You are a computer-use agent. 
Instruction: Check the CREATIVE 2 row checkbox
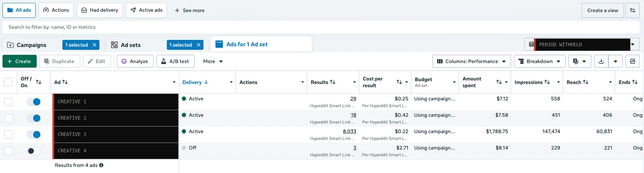pyautogui.click(x=8, y=118)
